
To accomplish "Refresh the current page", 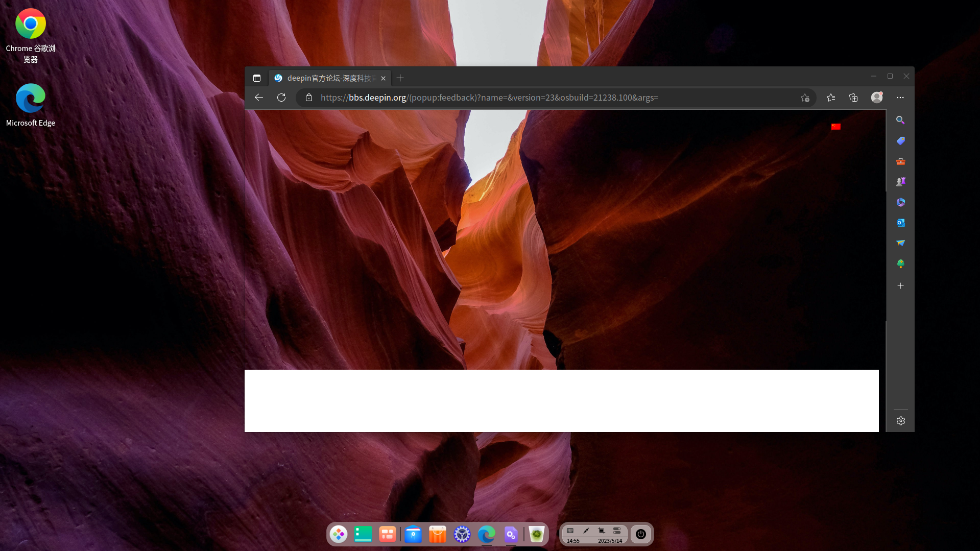I will coord(281,98).
